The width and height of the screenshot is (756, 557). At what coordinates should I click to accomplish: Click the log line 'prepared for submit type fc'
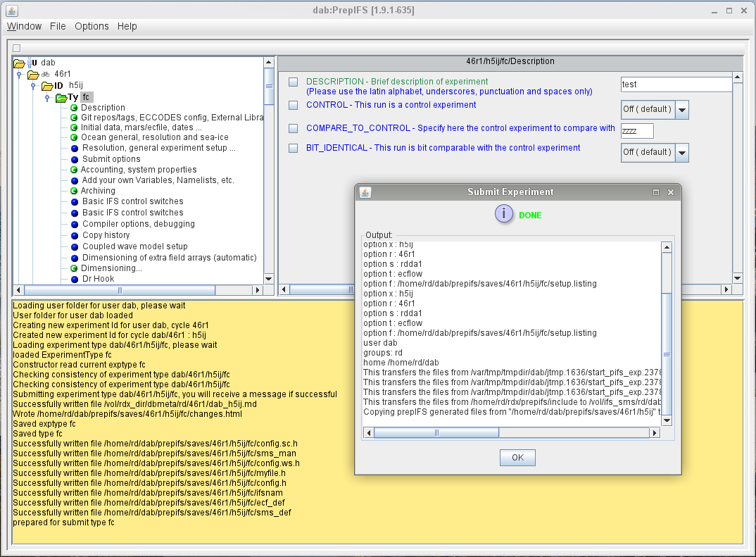(x=63, y=522)
